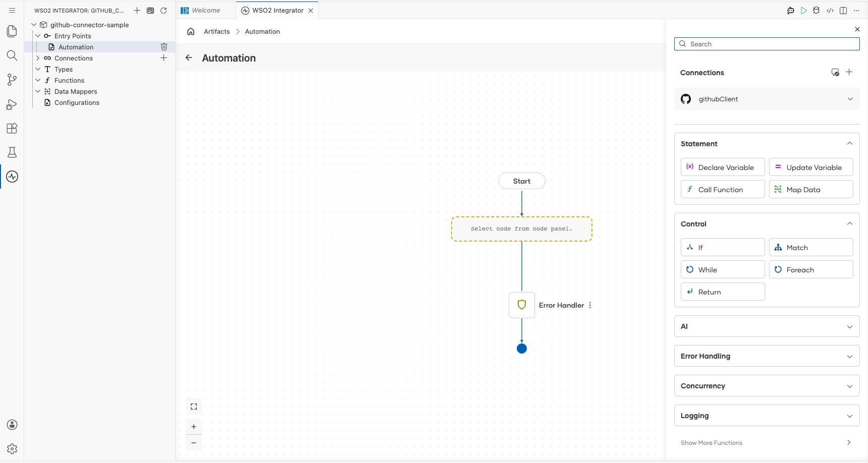The image size is (868, 463).
Task: Open WSO2 Integrator activity bar view
Action: (x=12, y=177)
